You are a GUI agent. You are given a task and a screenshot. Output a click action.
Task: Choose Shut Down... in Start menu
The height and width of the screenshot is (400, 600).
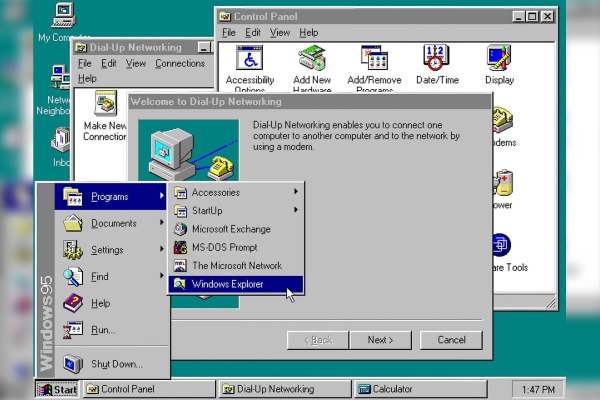[111, 364]
